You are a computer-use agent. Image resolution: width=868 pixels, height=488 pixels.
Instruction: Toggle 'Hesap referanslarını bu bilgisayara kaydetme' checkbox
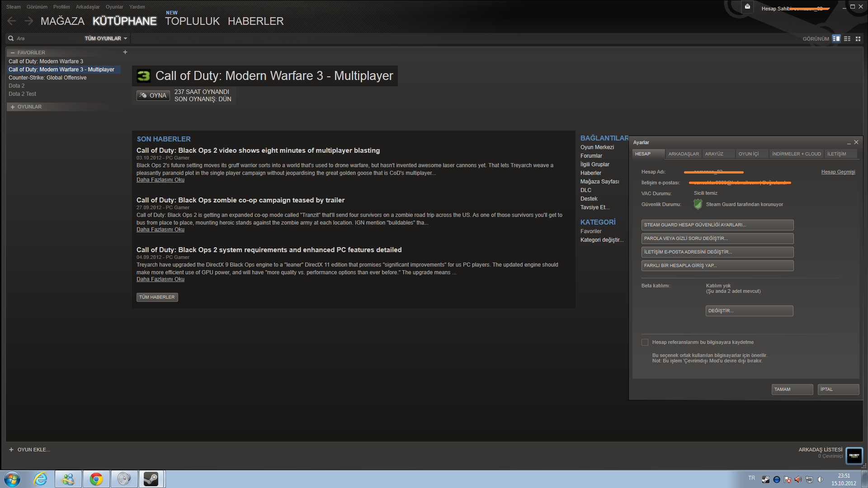click(645, 343)
